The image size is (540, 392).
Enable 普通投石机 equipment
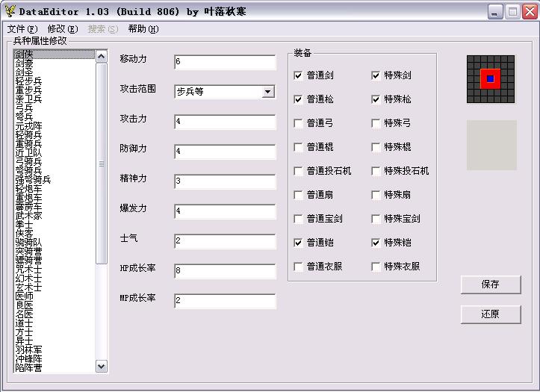[298, 171]
